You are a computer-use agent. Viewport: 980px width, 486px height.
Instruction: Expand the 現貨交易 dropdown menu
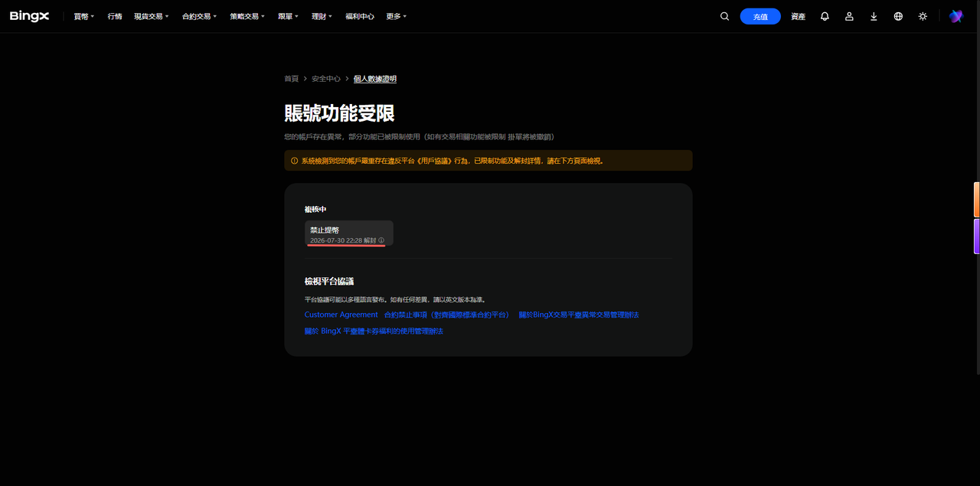coord(152,16)
